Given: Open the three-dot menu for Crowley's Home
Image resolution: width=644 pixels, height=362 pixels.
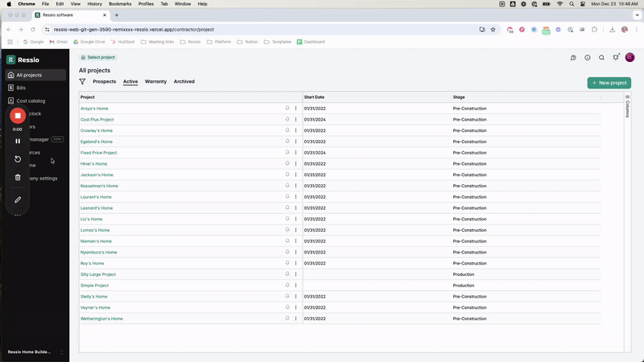Looking at the screenshot, I should [295, 130].
